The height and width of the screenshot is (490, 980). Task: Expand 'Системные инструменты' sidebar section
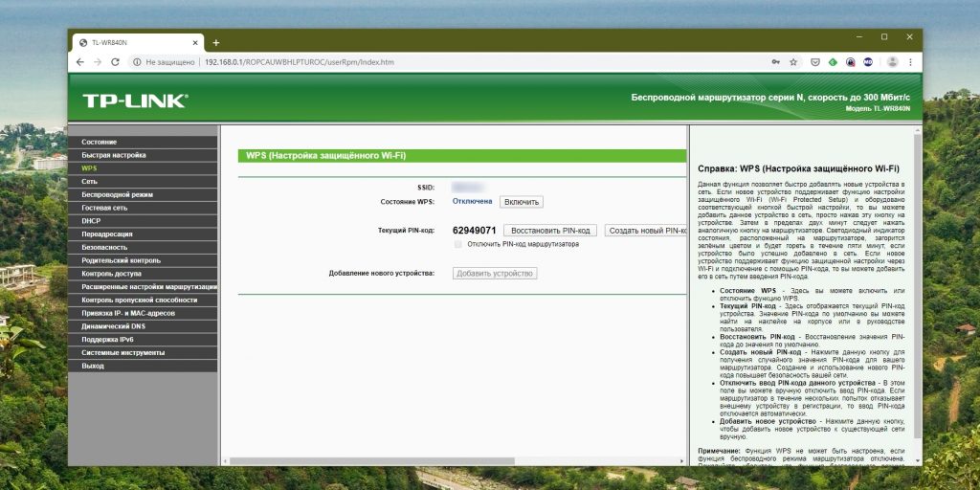coord(122,352)
